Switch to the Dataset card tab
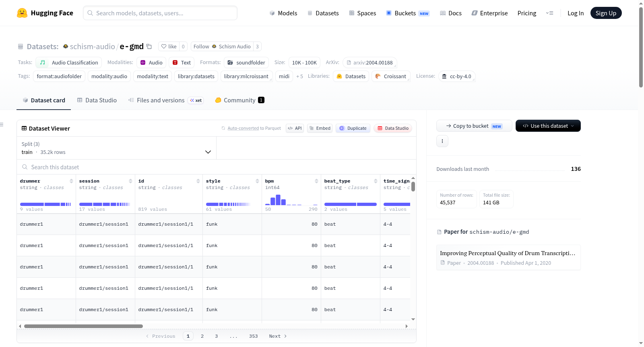This screenshot has width=644, height=347. [44, 100]
